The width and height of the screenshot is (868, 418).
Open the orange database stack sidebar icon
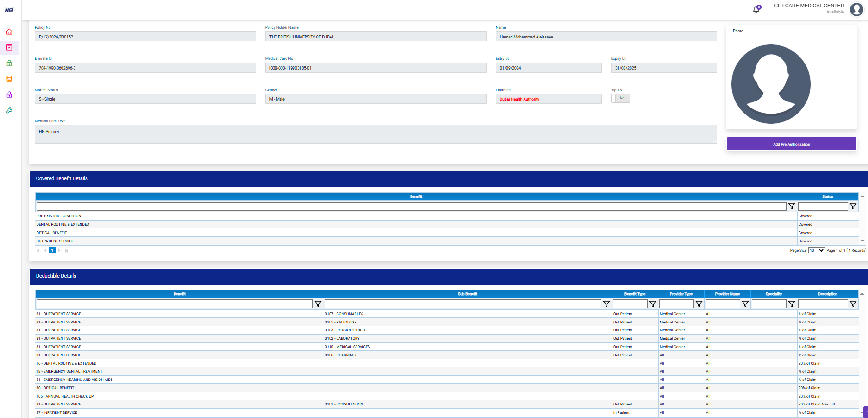click(x=9, y=79)
